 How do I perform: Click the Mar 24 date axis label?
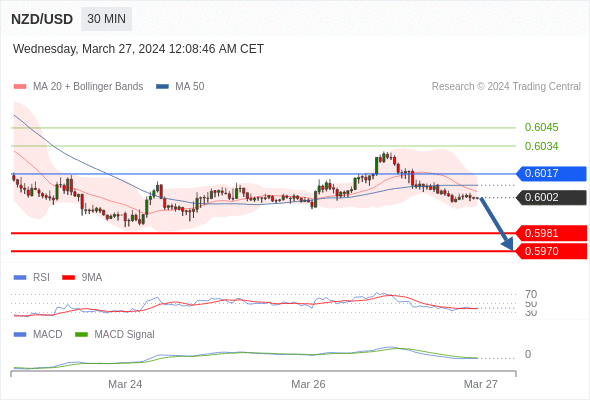[x=125, y=384]
